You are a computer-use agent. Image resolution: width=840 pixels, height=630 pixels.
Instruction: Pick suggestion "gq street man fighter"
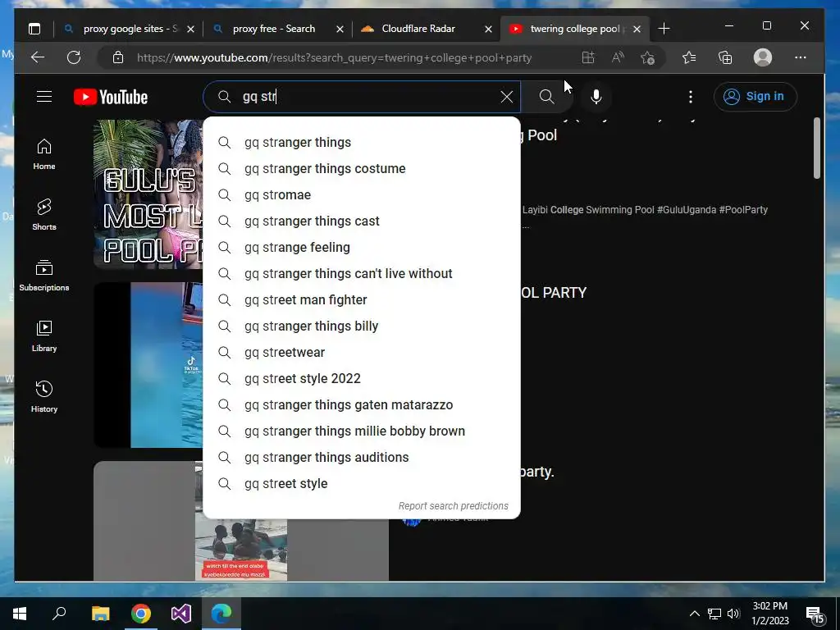coord(362,300)
